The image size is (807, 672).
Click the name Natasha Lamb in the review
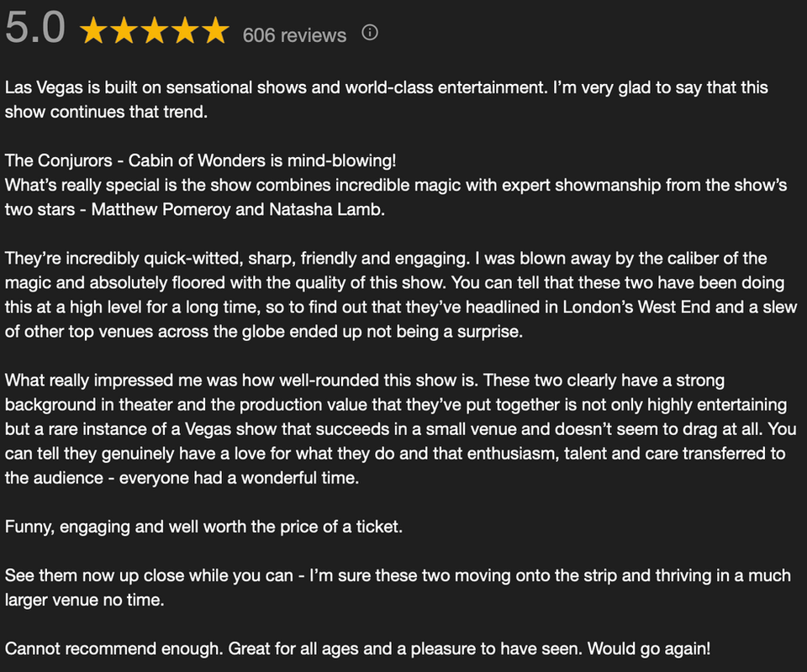tap(326, 209)
